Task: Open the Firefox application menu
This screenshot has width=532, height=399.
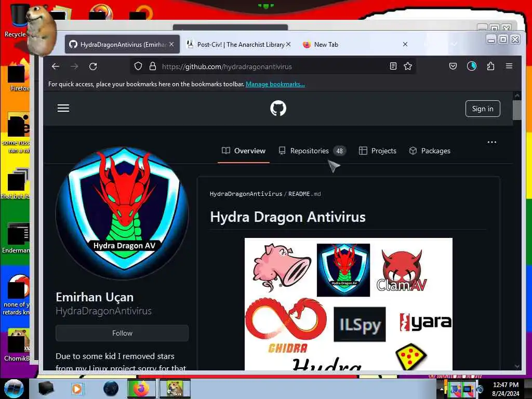Action: tap(509, 66)
